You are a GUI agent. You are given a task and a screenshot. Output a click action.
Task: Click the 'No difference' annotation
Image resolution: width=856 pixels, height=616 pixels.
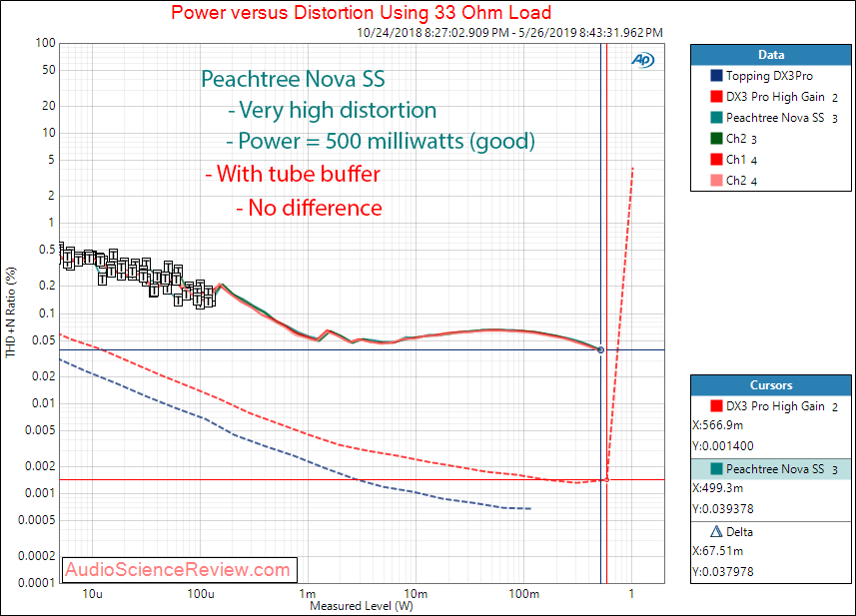[x=309, y=208]
